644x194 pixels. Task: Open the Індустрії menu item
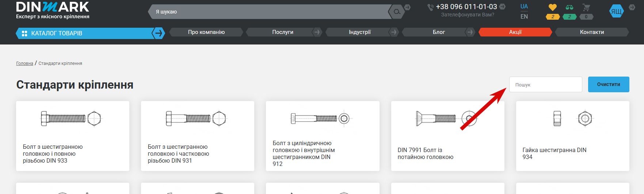coord(360,32)
